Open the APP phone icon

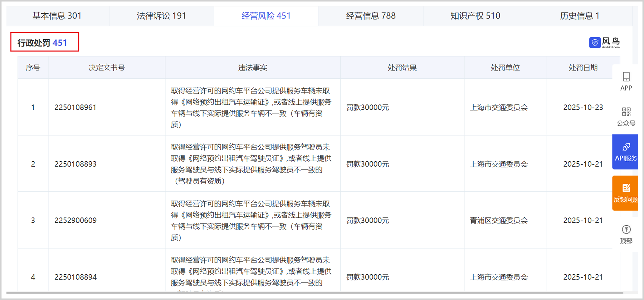click(x=626, y=77)
